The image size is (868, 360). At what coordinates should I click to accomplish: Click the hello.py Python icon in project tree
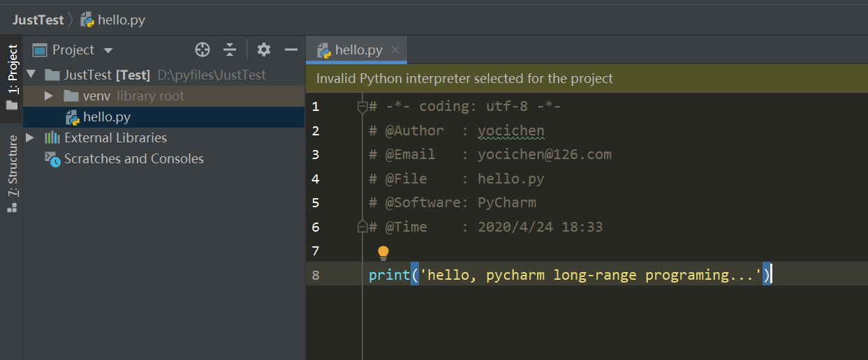(72, 117)
